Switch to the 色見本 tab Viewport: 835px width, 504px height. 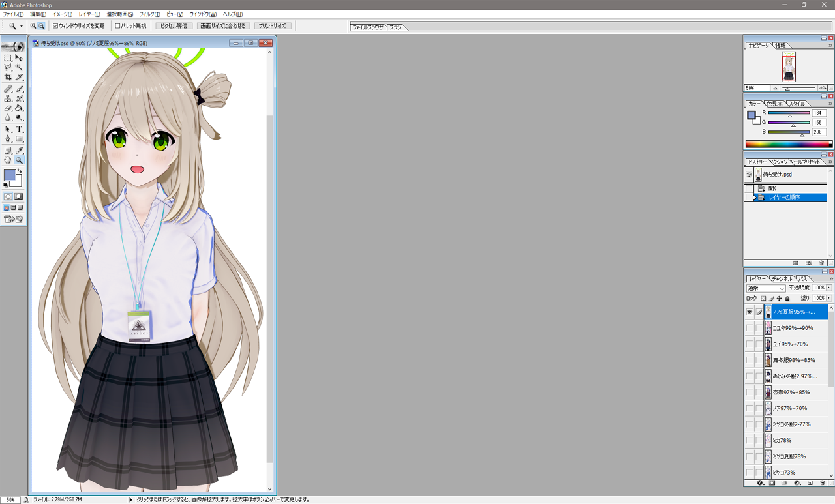click(x=775, y=104)
